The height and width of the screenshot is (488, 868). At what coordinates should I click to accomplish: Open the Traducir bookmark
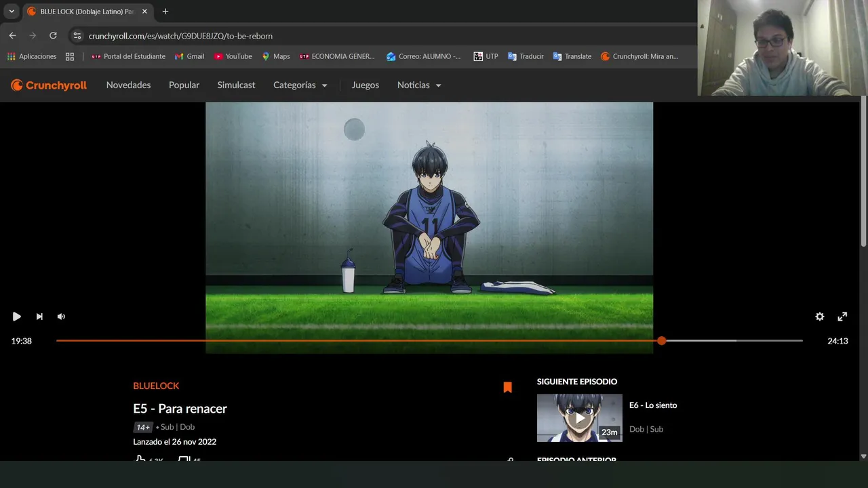[526, 56]
